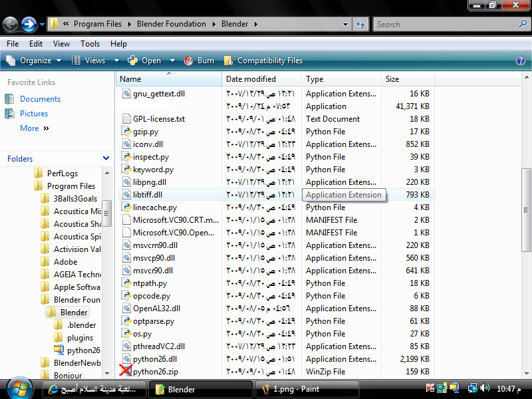Open recent pages dropdown beside Forward arrow
This screenshot has height=399, width=532.
click(42, 24)
